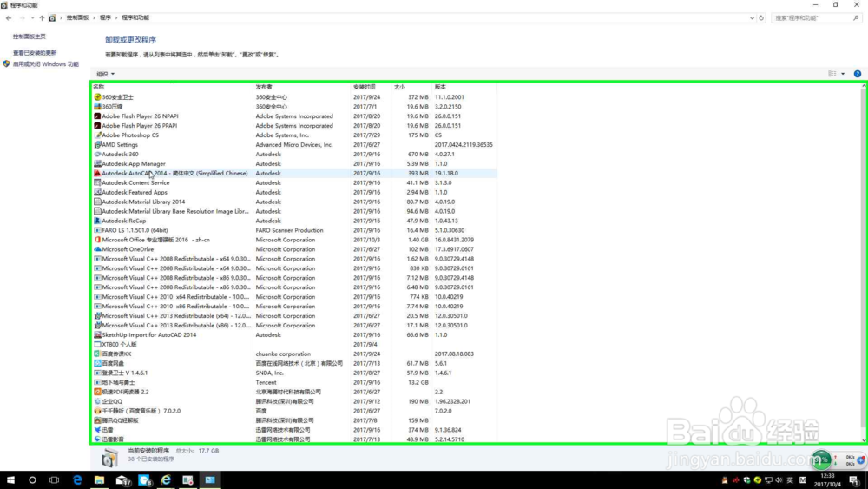The height and width of the screenshot is (489, 868).
Task: Select the Autodesk 360 icon
Action: tap(97, 154)
